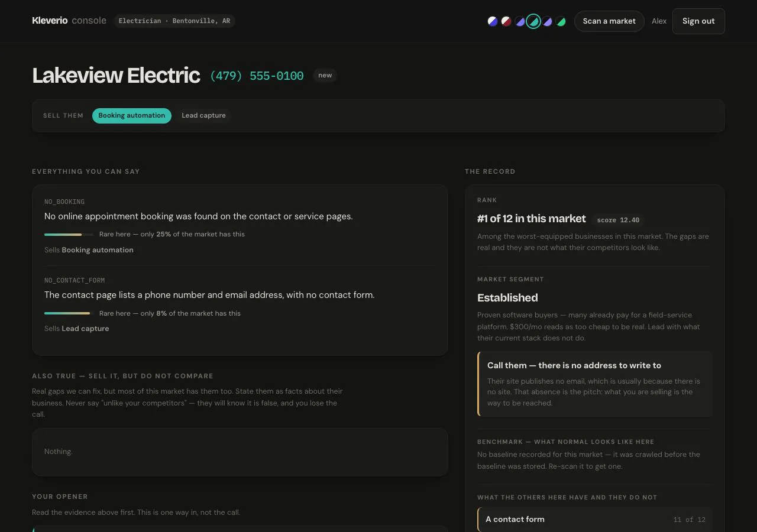757x532 pixels.
Task: Click the Lakeview Electric heading
Action: pos(116,76)
